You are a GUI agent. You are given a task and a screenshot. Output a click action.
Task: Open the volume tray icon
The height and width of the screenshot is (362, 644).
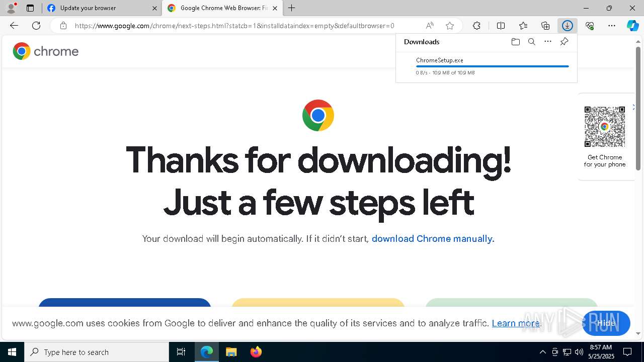(x=579, y=352)
